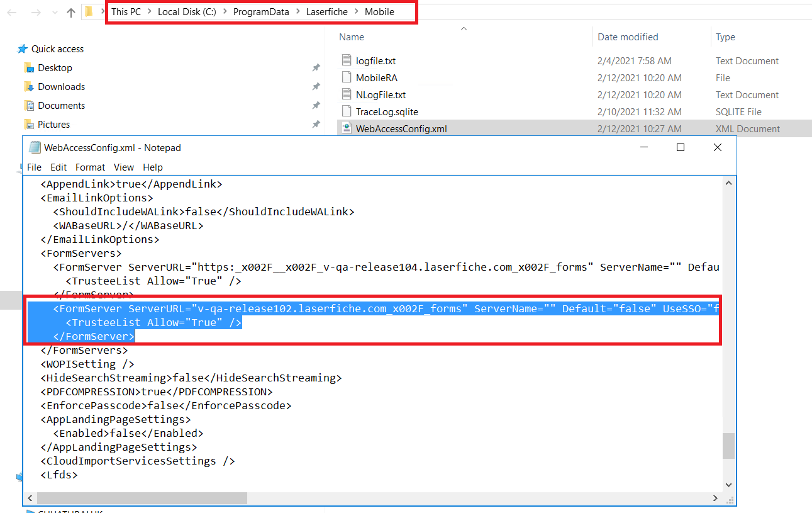Viewport: 812px width, 513px height.
Task: Click the Notepad vertical scrollbar thumb
Action: pos(728,446)
